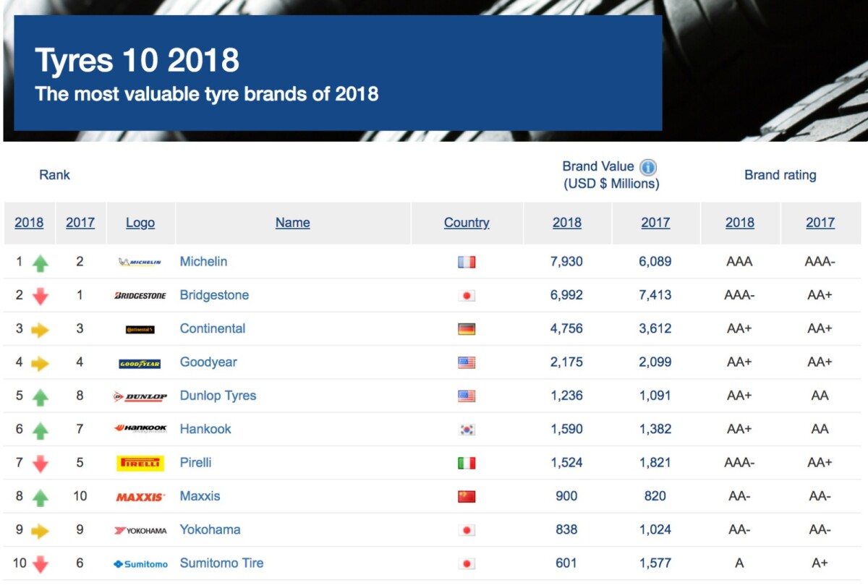Sort by the 2017 Rank column header
868x588 pixels.
[x=80, y=223]
